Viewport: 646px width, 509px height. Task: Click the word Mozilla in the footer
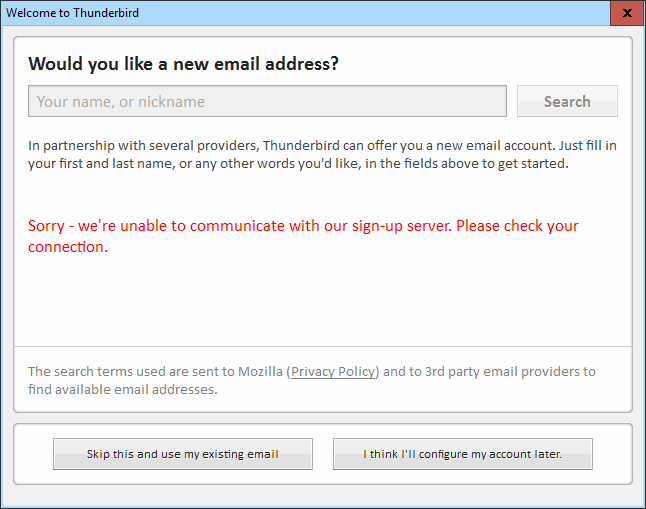pos(259,372)
